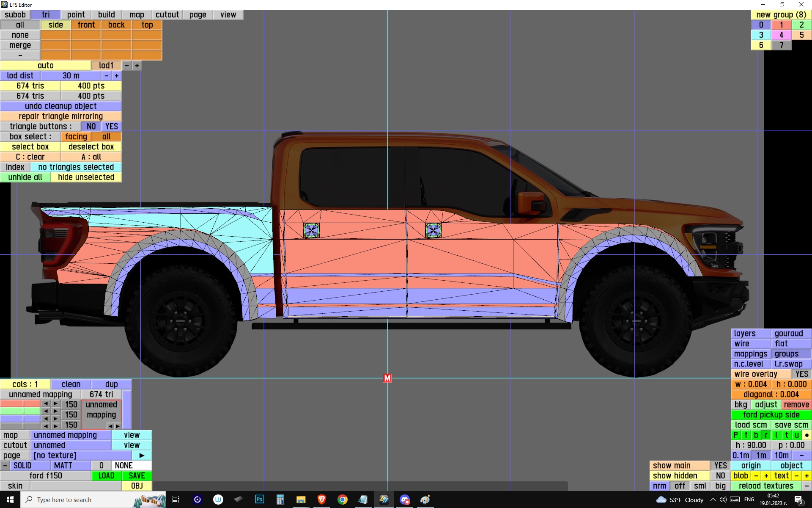Click the green SAVE button

pos(137,476)
